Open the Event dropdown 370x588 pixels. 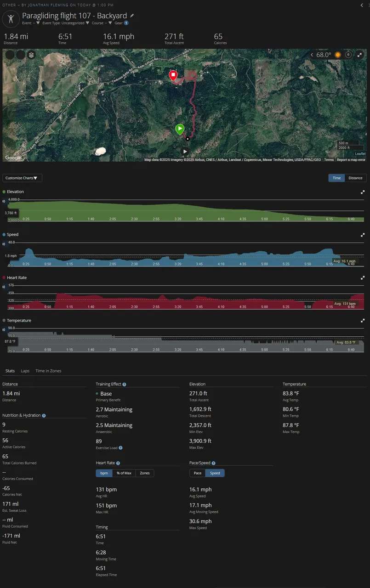point(31,23)
